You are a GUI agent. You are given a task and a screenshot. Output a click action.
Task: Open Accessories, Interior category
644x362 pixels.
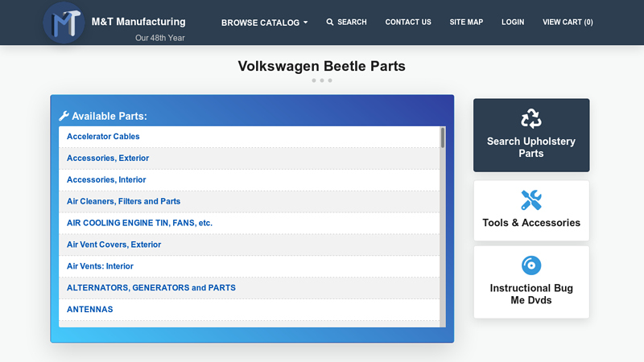[x=106, y=179]
